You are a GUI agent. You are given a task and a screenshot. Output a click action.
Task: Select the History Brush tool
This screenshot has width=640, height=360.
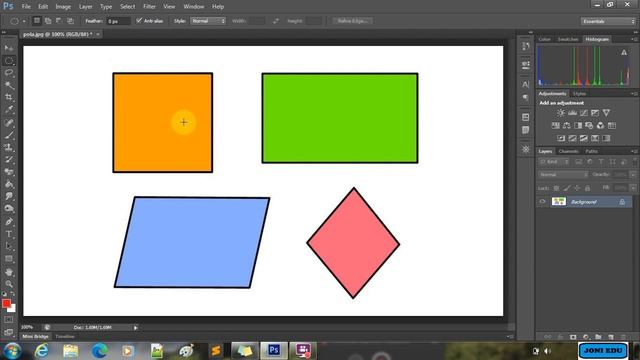[x=9, y=160]
